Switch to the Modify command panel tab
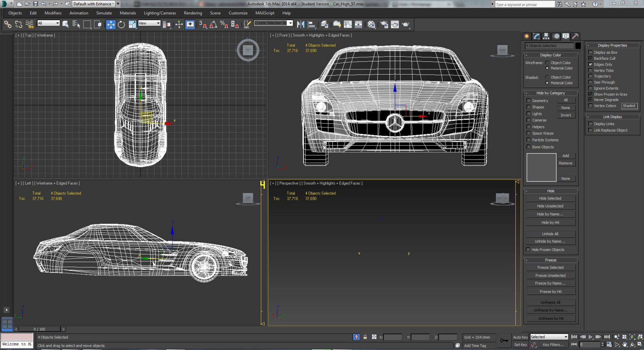 click(x=536, y=36)
